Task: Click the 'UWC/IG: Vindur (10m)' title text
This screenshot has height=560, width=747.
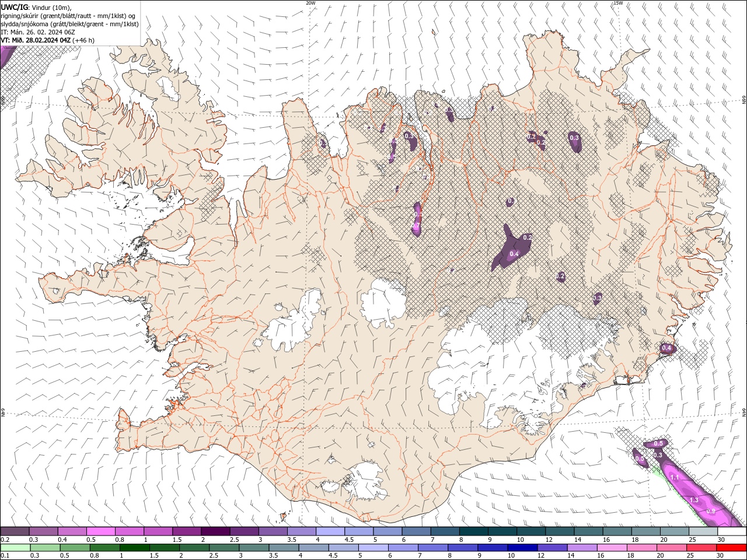Action: tap(37, 7)
